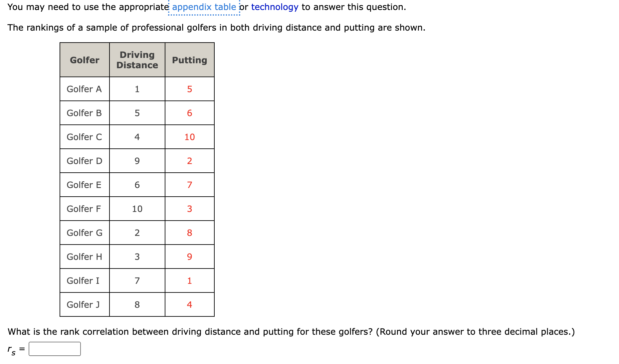Click Golfer F's driving distance rank of 10
This screenshot has height=364, width=619.
click(x=137, y=209)
